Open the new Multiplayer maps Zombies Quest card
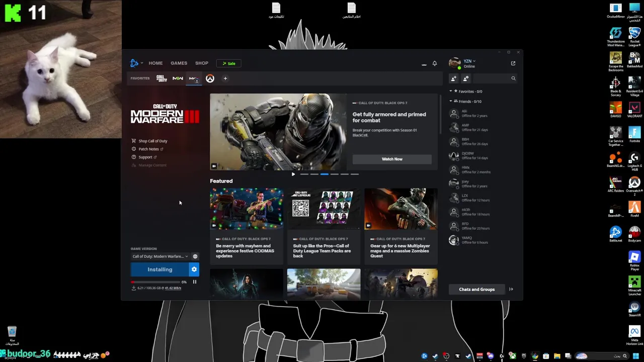Screen dimensions: 644x362 click(x=401, y=225)
